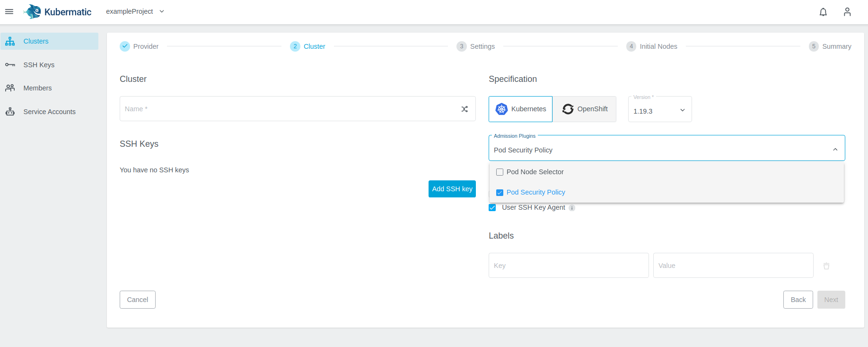Uncheck the Pod Security Policy option

500,193
